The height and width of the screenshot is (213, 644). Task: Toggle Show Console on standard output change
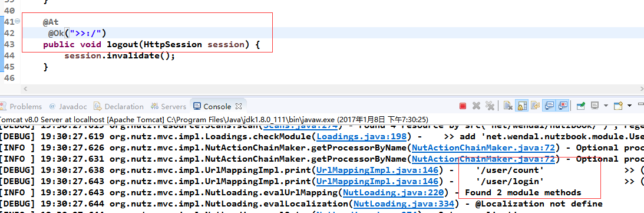[549, 106]
